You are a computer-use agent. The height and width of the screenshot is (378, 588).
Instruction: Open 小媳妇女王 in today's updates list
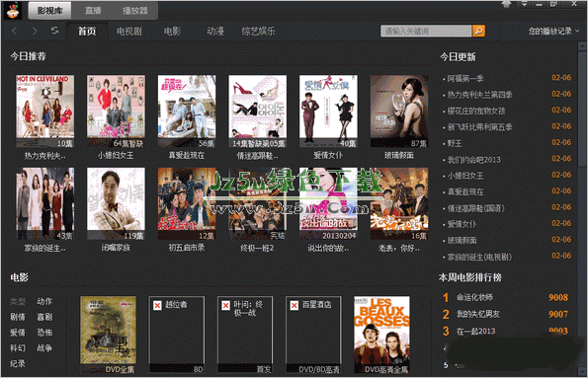(x=465, y=176)
